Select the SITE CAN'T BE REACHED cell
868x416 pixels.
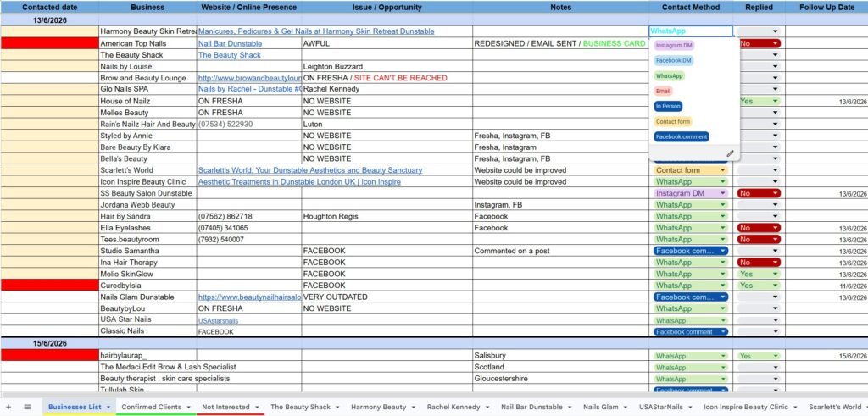387,78
